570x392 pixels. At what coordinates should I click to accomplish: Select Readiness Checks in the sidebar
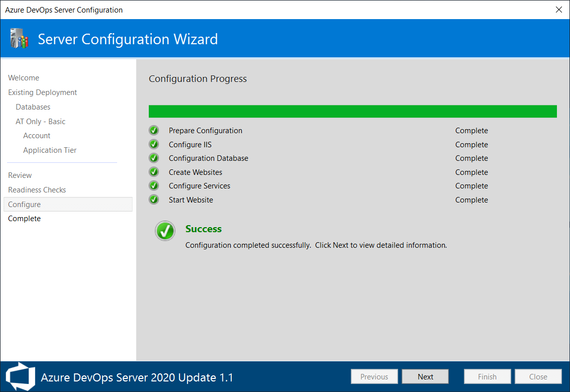tap(37, 190)
